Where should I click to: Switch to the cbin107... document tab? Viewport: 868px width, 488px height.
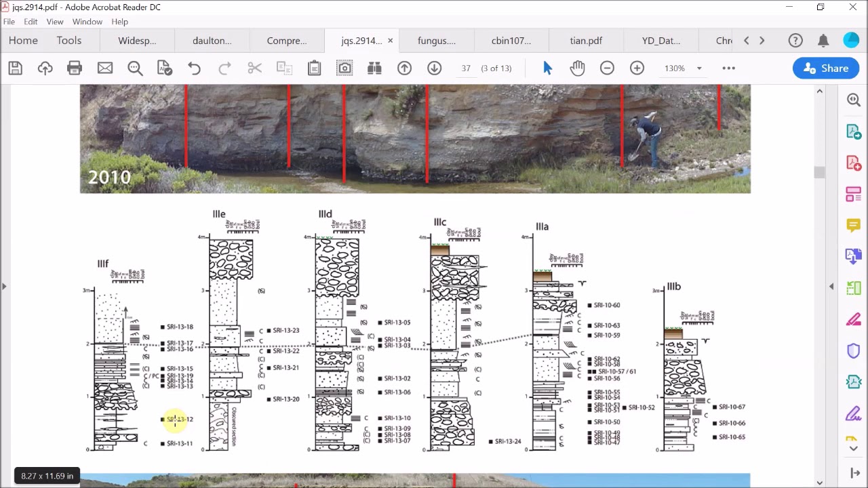coord(511,41)
